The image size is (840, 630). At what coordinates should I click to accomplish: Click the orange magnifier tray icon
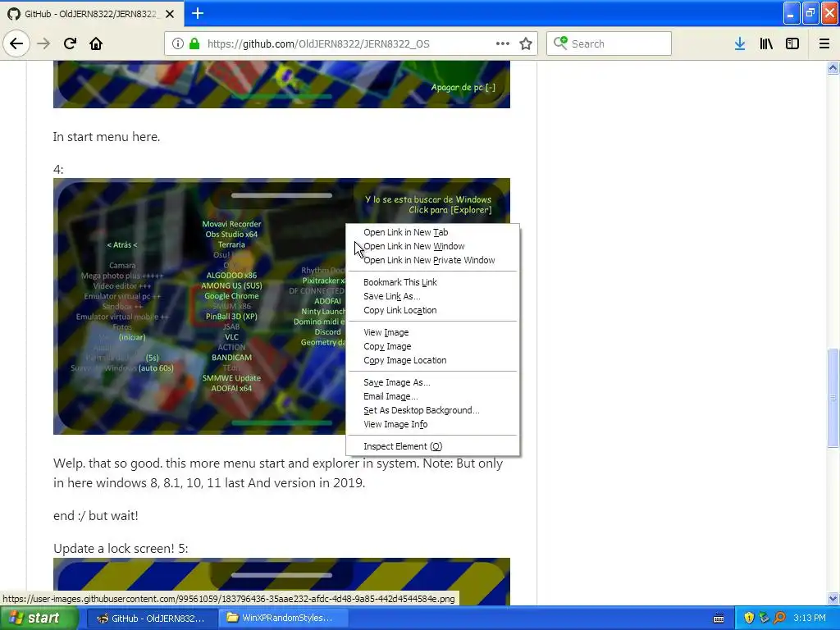pyautogui.click(x=779, y=618)
